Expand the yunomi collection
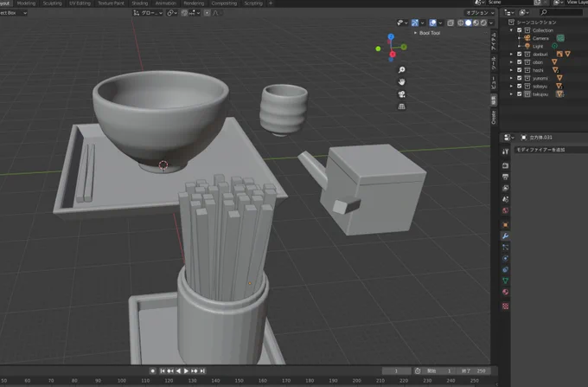The image size is (588, 387). click(511, 78)
